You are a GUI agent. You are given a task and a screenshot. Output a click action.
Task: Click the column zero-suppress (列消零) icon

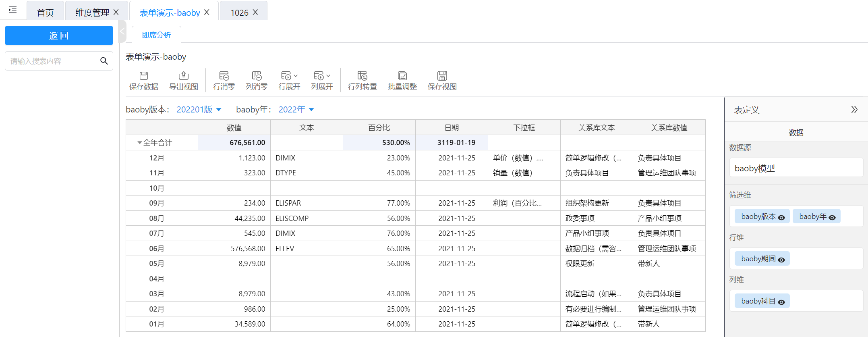(x=257, y=76)
